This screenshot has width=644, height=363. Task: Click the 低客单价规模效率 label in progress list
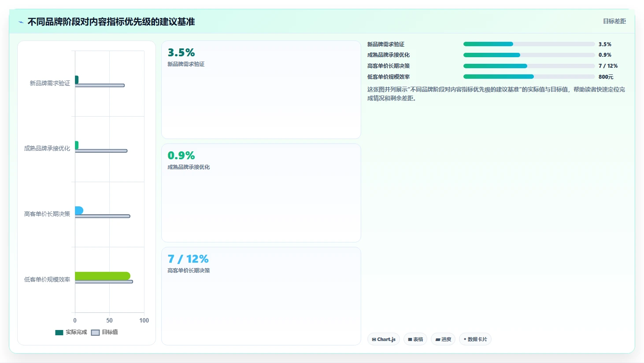pos(389,77)
